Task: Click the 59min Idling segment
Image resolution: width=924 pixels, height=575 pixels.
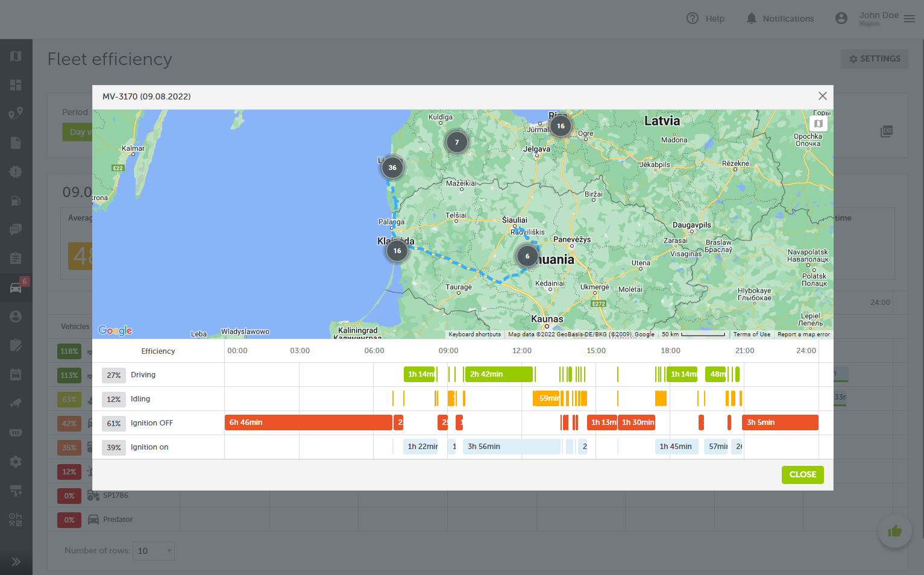Action: [547, 398]
